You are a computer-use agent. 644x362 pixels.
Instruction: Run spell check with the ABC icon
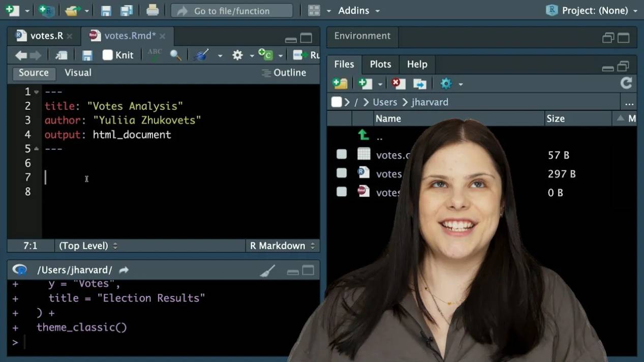(x=155, y=54)
